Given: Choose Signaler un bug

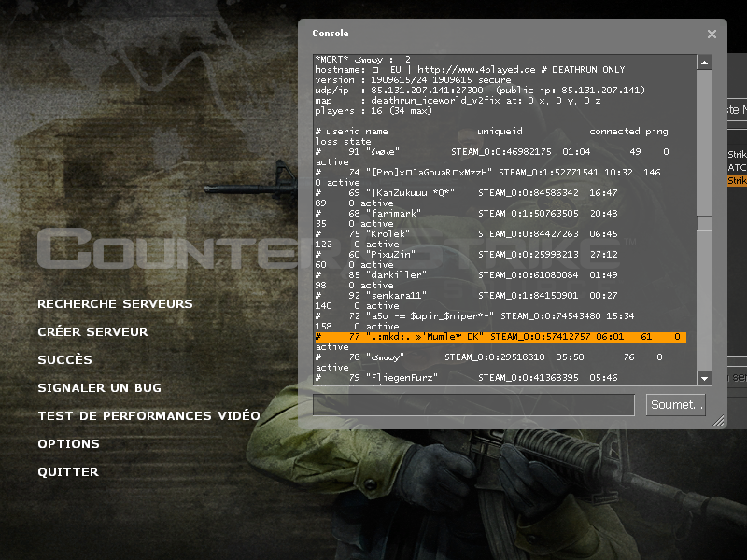Looking at the screenshot, I should point(100,387).
